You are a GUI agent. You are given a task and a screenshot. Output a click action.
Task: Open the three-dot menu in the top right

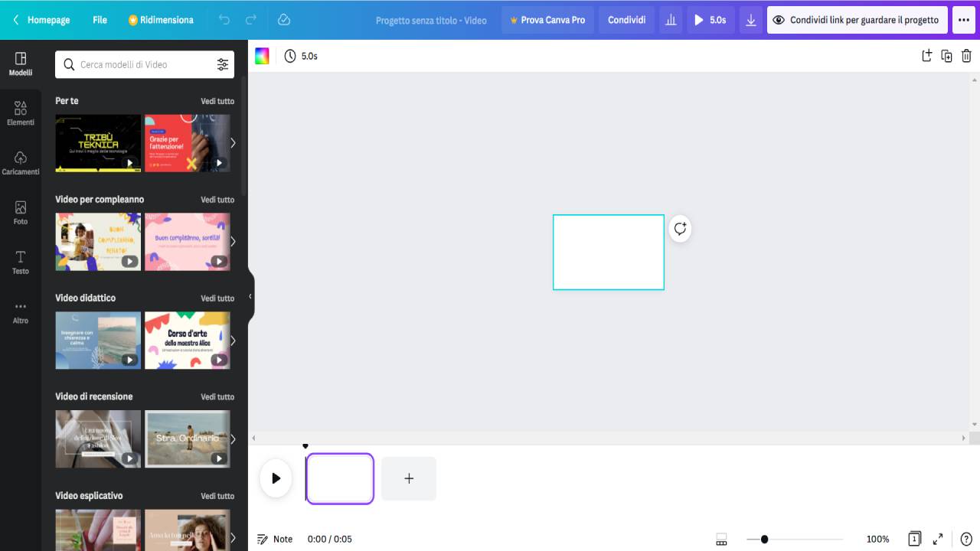963,20
